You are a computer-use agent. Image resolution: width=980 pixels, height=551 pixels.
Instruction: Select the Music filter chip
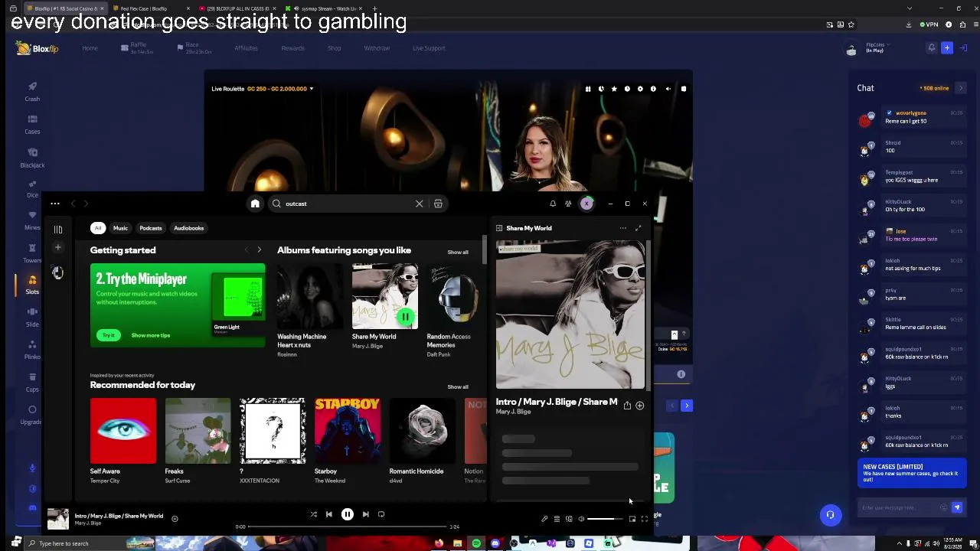click(120, 228)
